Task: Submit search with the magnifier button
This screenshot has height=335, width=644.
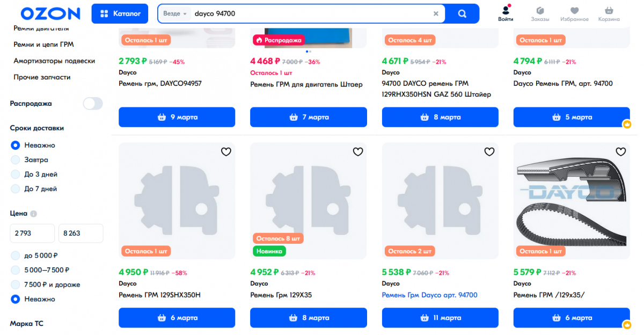Action: click(462, 13)
